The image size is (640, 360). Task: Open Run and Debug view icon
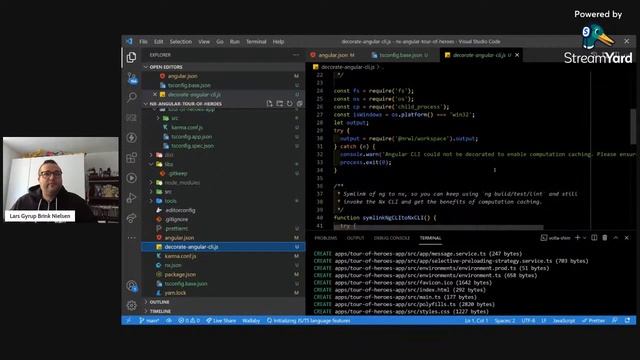click(131, 198)
